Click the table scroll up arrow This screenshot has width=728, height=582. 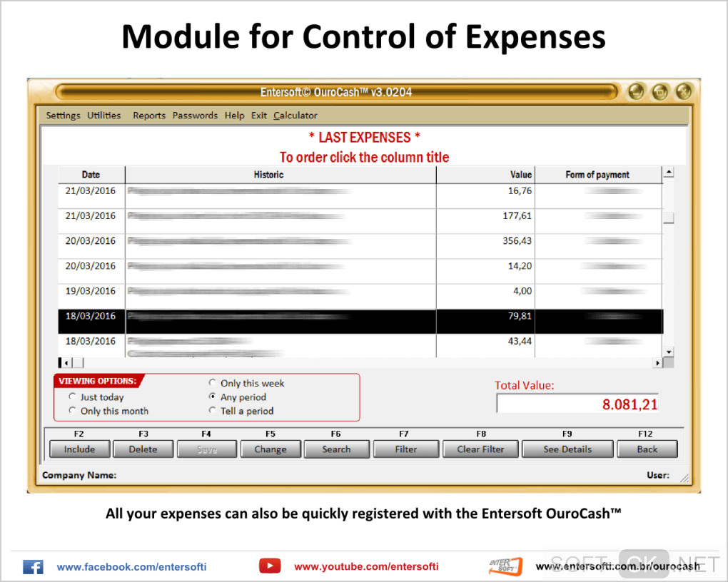669,172
